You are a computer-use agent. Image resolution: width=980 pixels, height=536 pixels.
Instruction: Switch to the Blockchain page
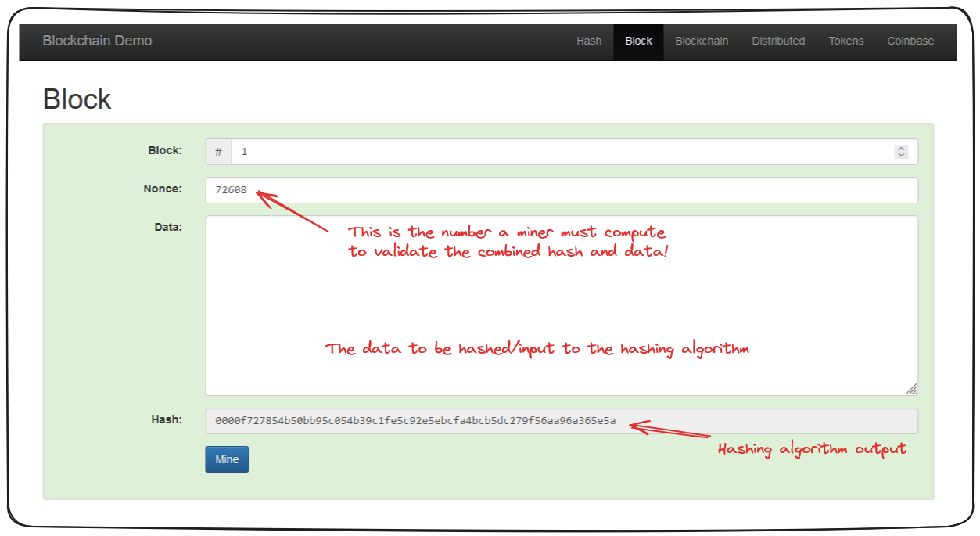(702, 41)
